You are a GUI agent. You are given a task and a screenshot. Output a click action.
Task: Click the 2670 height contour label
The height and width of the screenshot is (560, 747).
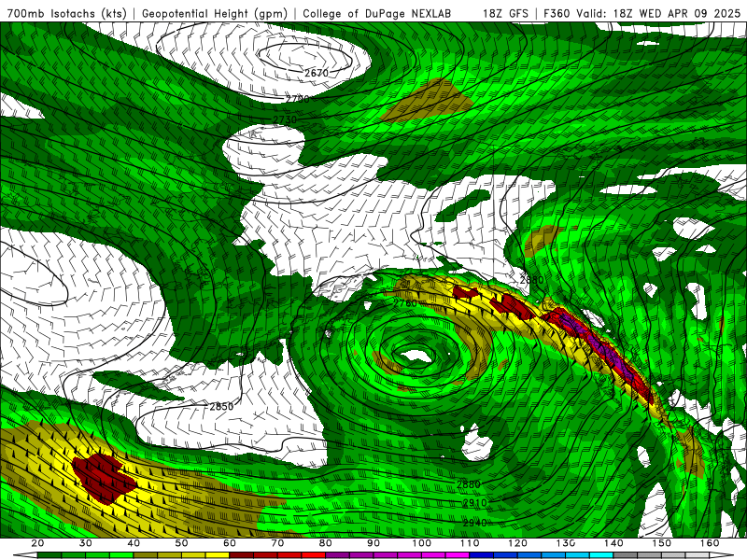tap(317, 74)
